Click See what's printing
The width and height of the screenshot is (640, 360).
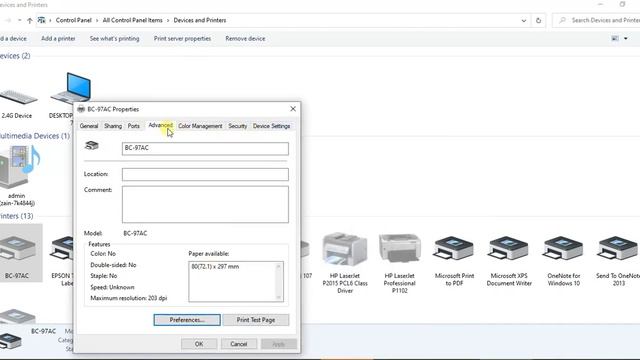pyautogui.click(x=114, y=38)
